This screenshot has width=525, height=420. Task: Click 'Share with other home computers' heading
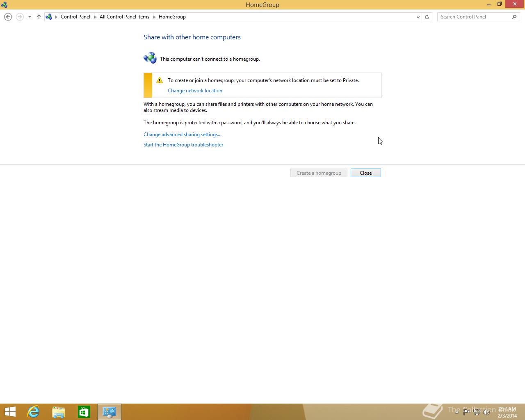(192, 37)
